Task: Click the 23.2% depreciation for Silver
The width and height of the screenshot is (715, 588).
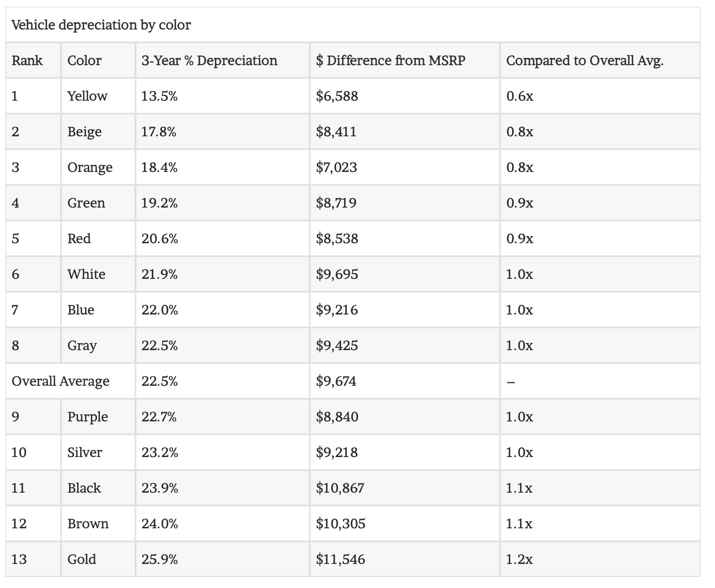Action: coord(160,453)
